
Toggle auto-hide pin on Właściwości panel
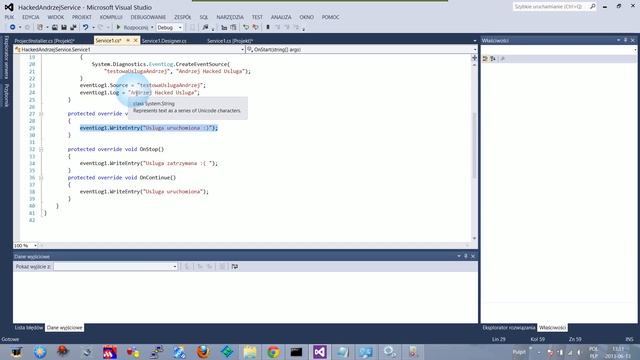tap(625, 40)
